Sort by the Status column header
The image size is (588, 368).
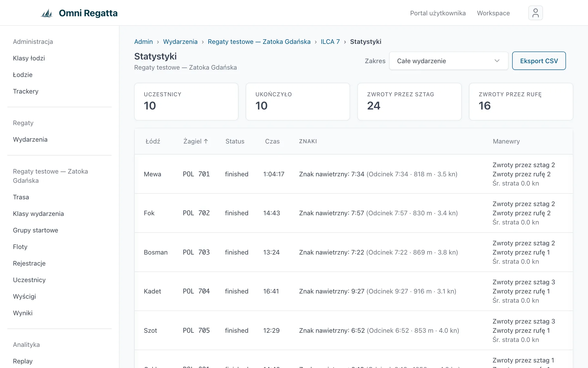pyautogui.click(x=235, y=141)
